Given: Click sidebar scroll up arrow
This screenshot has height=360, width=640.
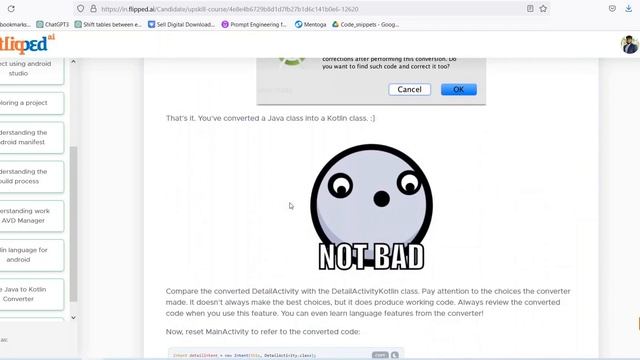Looking at the screenshot, I should tap(73, 62).
